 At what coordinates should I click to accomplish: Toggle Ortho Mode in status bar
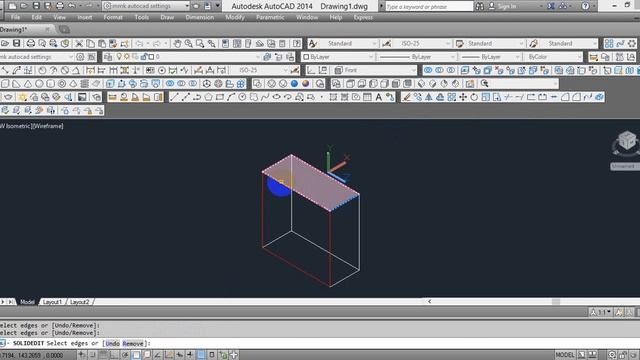click(114, 355)
